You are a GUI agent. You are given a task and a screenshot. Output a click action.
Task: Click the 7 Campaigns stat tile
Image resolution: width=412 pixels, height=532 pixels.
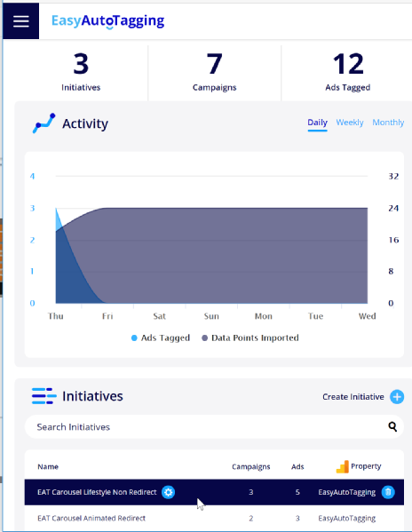click(214, 73)
